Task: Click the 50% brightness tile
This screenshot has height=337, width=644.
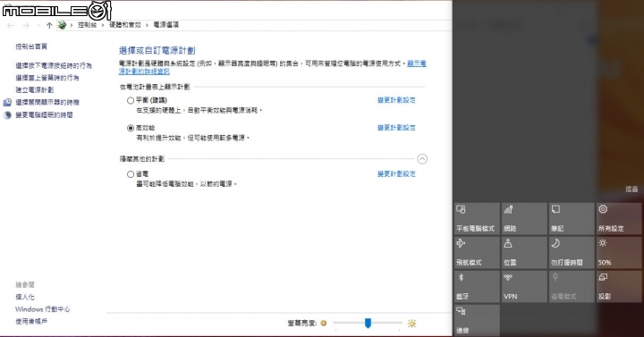Action: 619,253
